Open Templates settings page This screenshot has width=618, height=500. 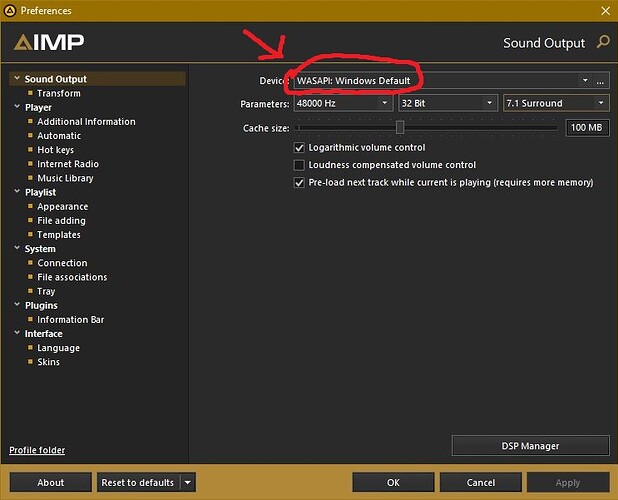pyautogui.click(x=59, y=235)
